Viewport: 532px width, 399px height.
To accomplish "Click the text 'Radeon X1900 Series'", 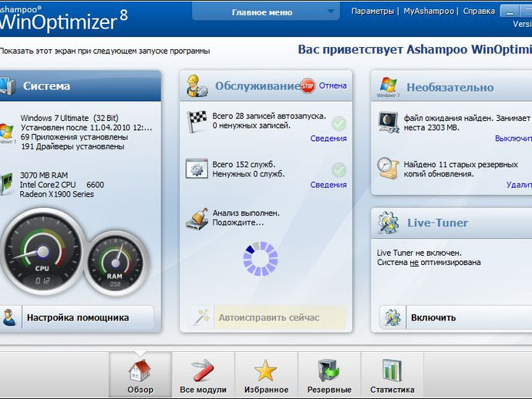I will point(56,194).
